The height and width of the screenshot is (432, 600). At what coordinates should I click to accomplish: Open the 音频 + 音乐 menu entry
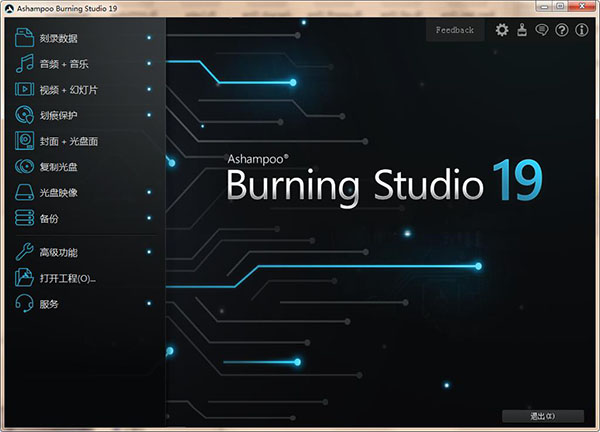[x=85, y=64]
